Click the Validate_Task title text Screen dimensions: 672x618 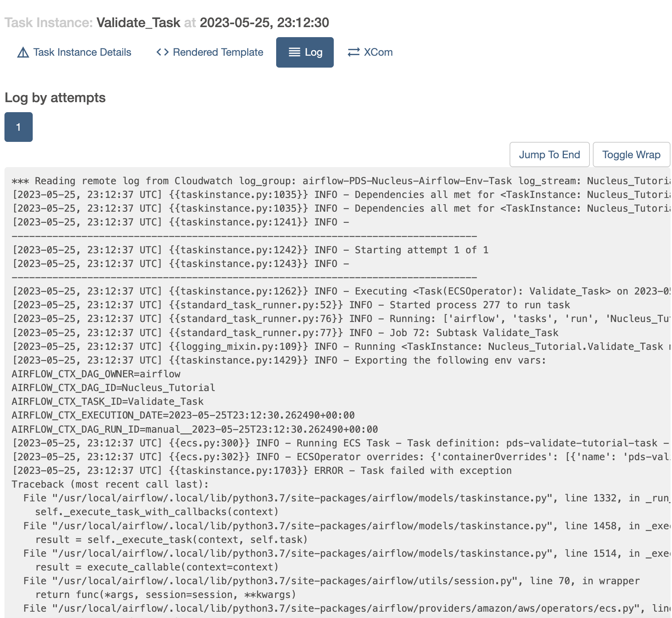click(138, 23)
